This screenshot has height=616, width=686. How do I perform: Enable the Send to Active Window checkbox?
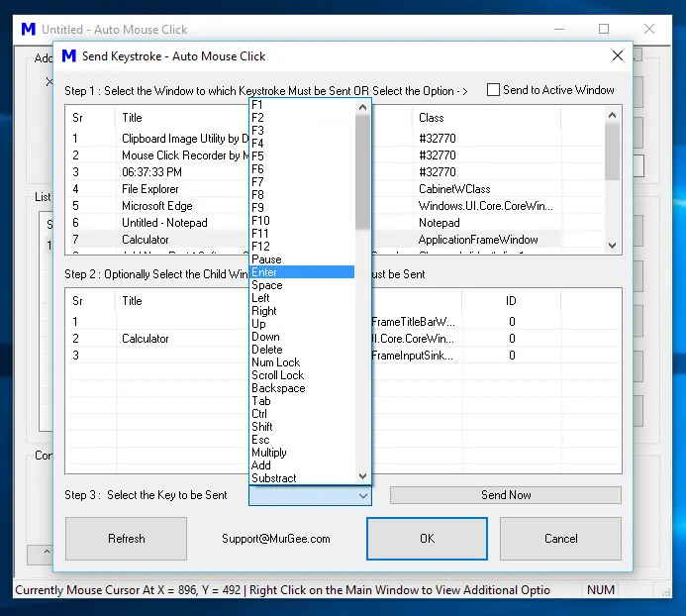tap(494, 90)
